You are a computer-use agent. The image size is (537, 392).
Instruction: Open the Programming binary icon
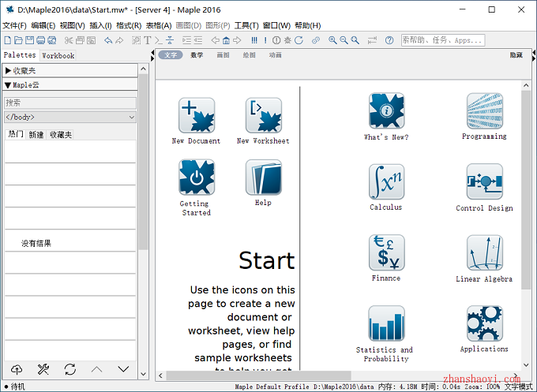[x=485, y=111]
